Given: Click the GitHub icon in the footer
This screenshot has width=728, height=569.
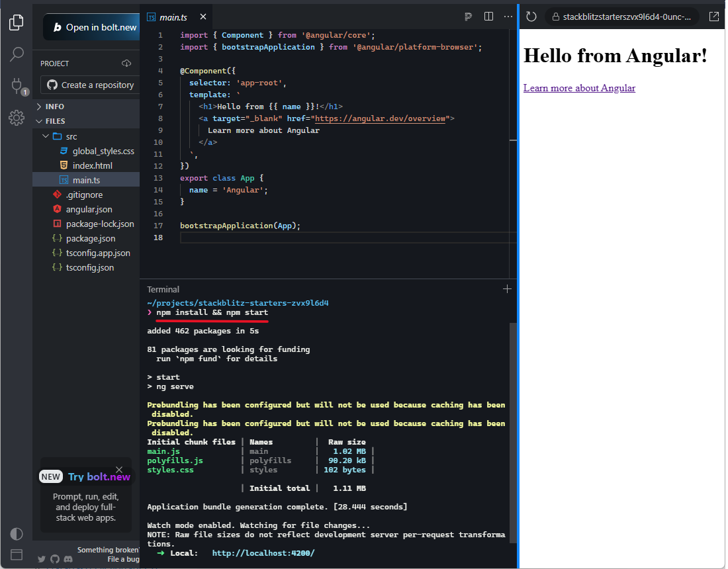Looking at the screenshot, I should [55, 559].
